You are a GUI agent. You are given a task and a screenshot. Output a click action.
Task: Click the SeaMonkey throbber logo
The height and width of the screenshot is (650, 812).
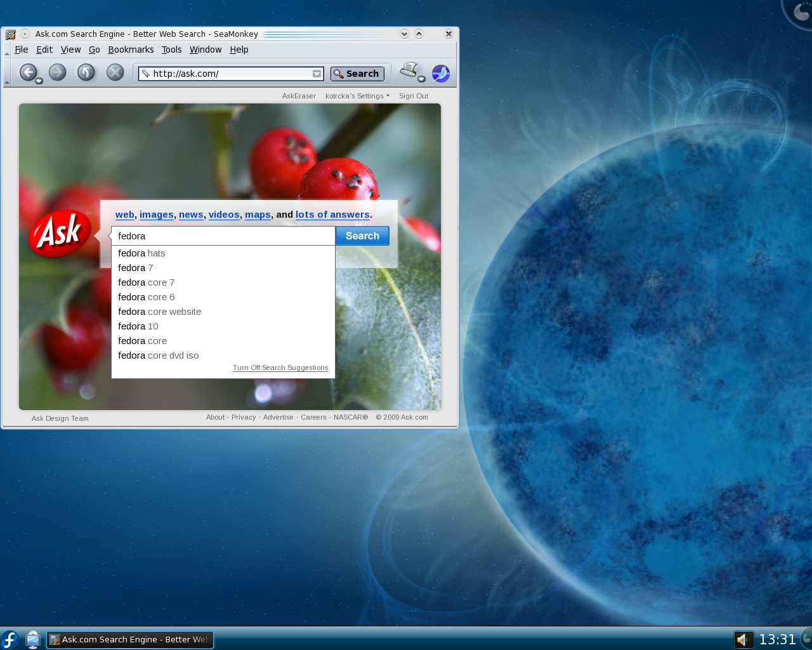(441, 74)
